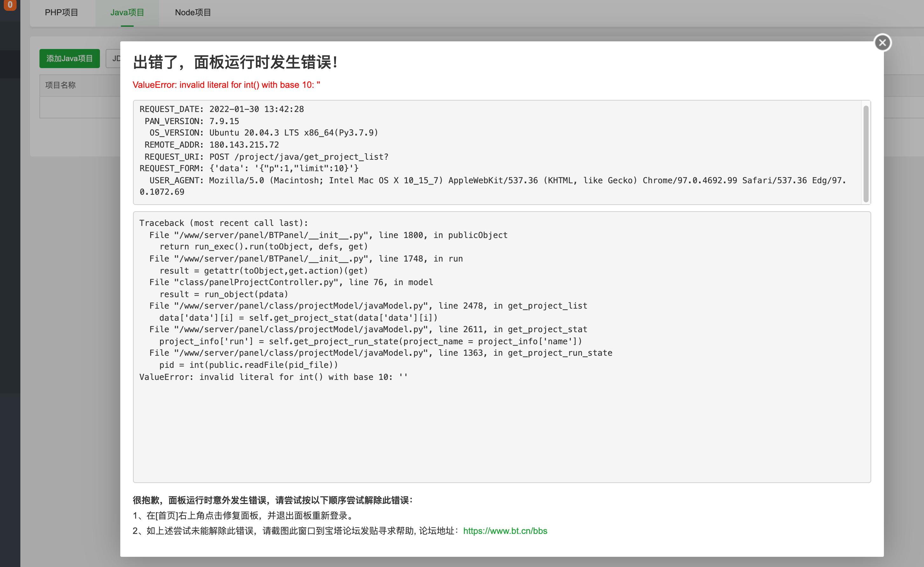Open the https://www.bt.cn/bbs forum link
This screenshot has height=567, width=924.
505,531
